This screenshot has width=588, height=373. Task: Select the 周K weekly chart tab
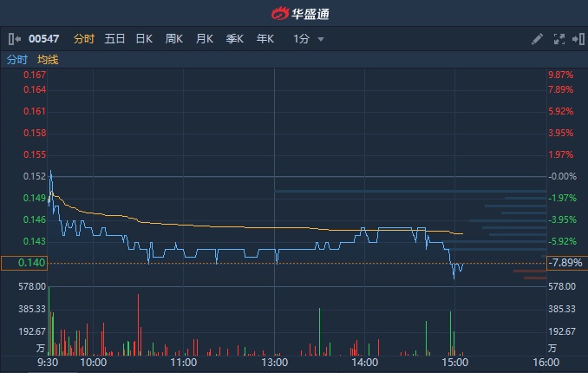pyautogui.click(x=174, y=39)
